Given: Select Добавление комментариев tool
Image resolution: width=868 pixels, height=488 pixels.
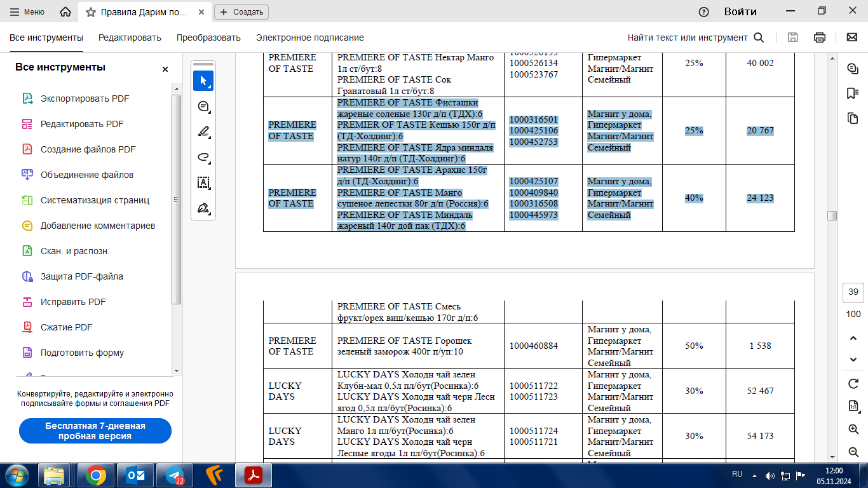Looking at the screenshot, I should 98,226.
